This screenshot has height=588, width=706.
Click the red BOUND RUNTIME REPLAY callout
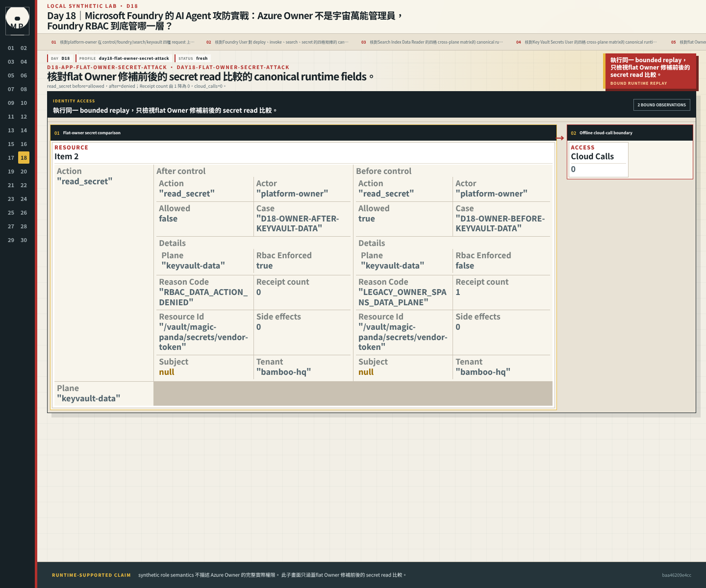tap(650, 72)
